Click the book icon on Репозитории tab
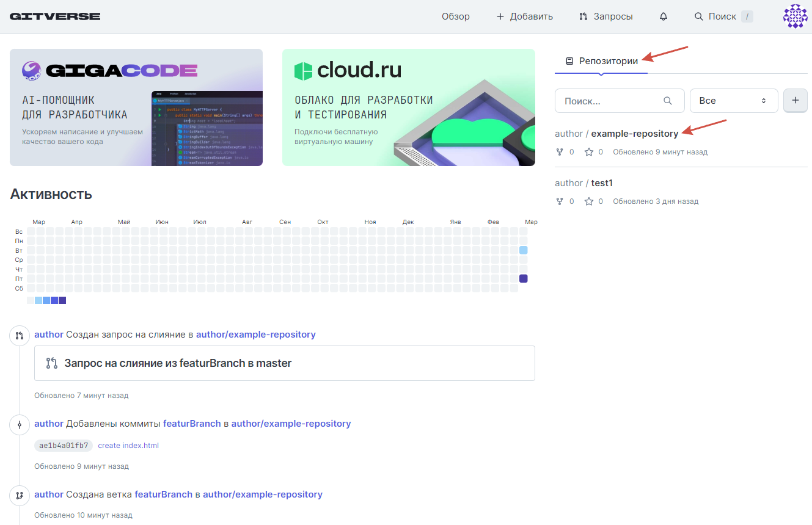 [x=569, y=61]
